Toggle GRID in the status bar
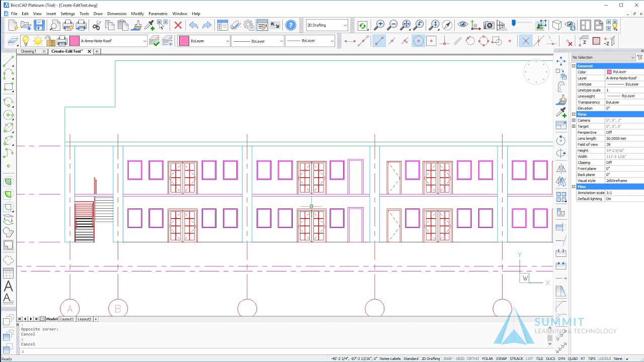Image resolution: width=644 pixels, height=362 pixels. 460,358
